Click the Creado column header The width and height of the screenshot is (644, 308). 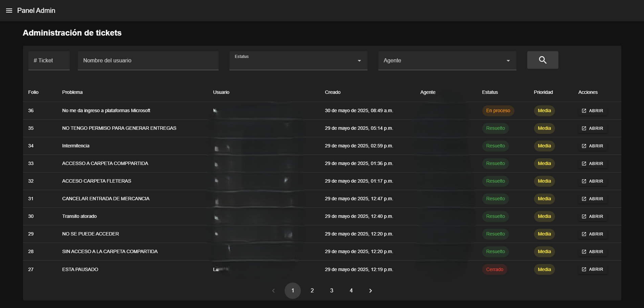coord(333,92)
